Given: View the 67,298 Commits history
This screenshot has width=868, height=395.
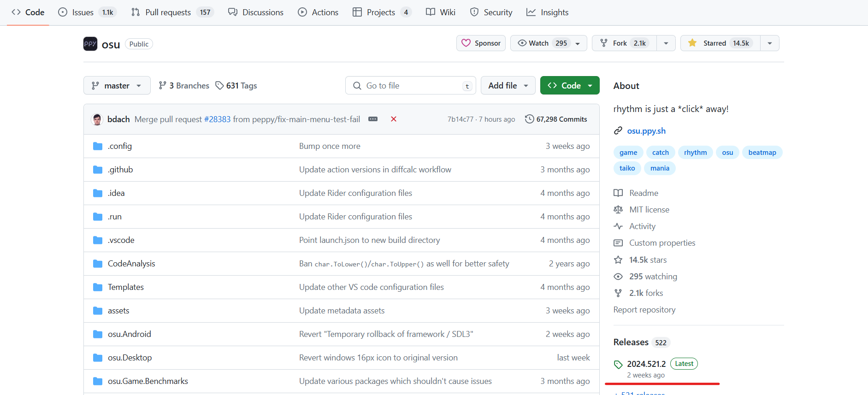Looking at the screenshot, I should tap(556, 119).
